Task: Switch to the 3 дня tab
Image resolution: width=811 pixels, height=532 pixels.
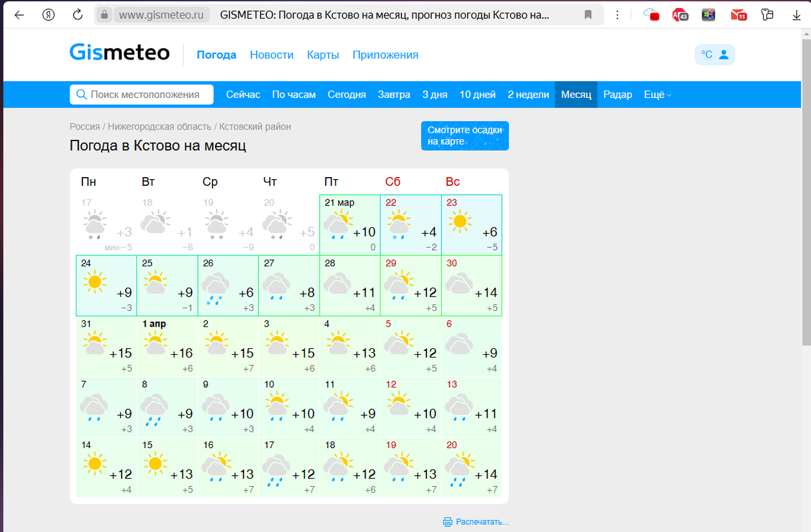Action: pos(435,95)
